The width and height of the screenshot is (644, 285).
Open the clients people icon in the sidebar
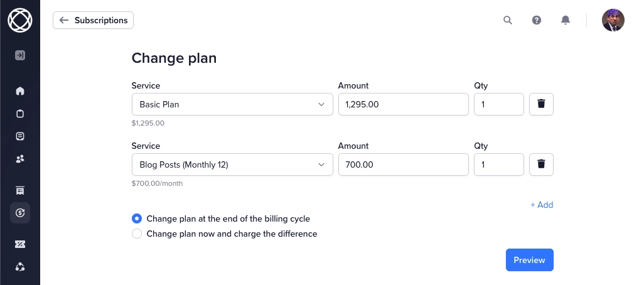[19, 159]
